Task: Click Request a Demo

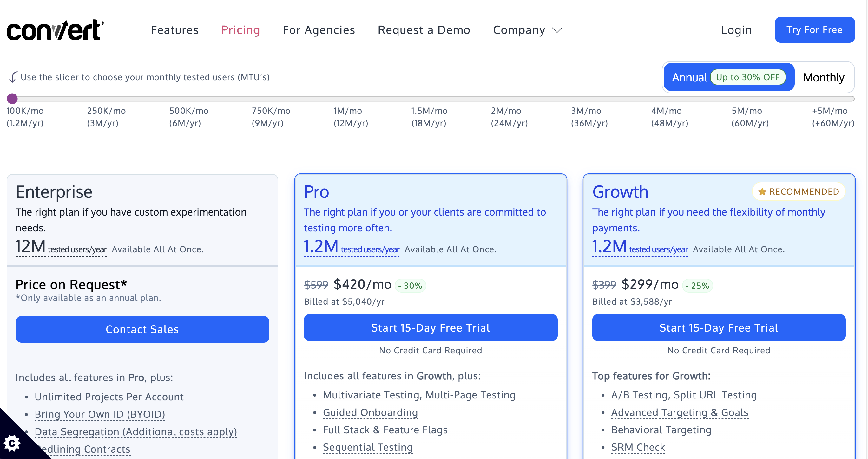Action: pyautogui.click(x=424, y=30)
